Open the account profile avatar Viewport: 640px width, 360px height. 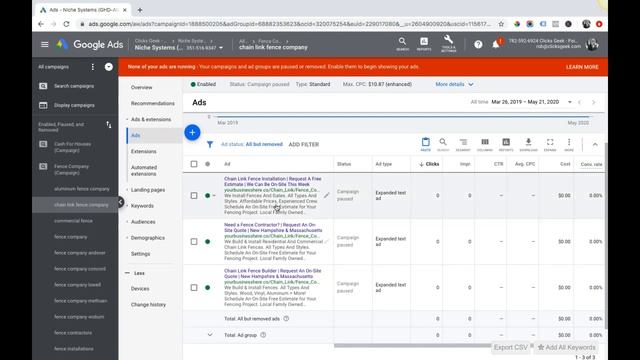[592, 44]
